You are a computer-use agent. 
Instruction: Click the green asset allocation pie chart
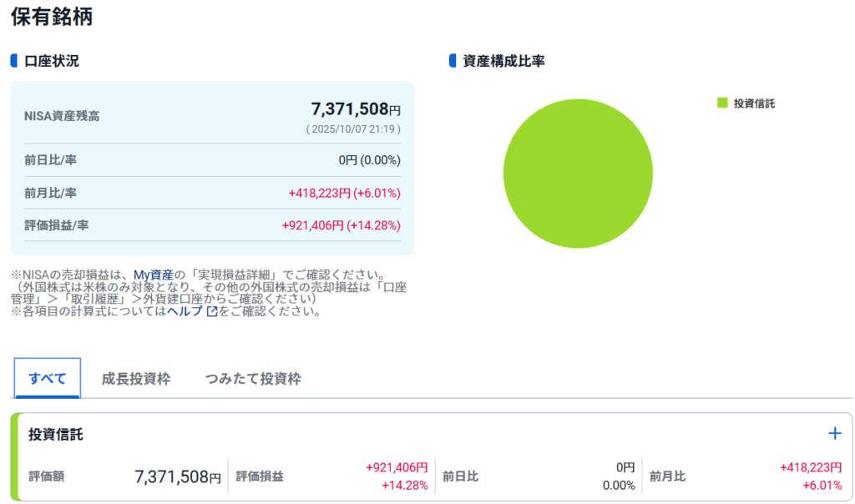point(578,174)
